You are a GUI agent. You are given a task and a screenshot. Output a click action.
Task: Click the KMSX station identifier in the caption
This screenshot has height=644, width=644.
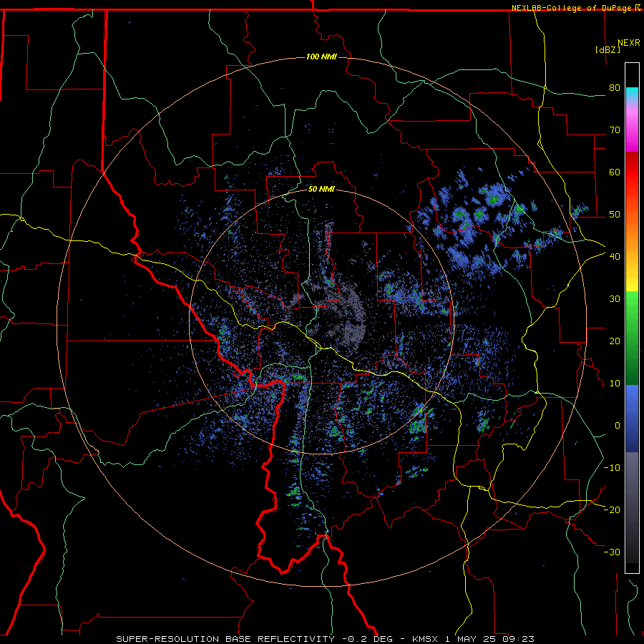click(424, 639)
